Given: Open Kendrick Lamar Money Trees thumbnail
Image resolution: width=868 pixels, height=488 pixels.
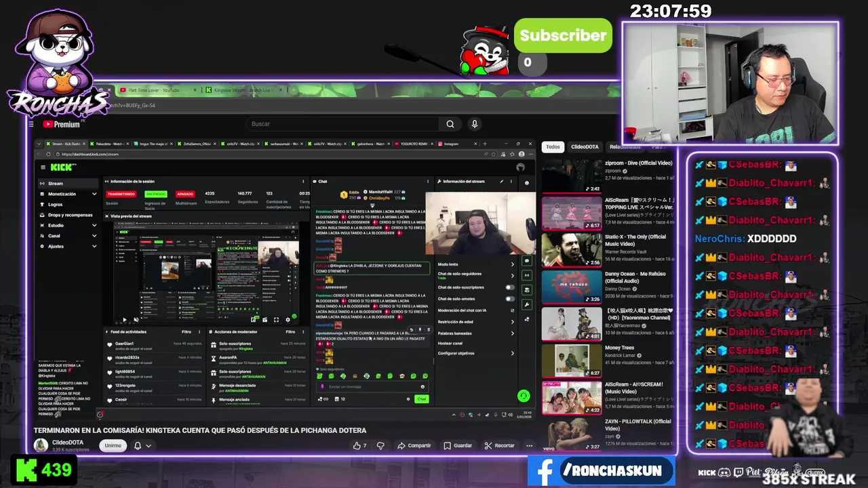Looking at the screenshot, I should [x=572, y=361].
